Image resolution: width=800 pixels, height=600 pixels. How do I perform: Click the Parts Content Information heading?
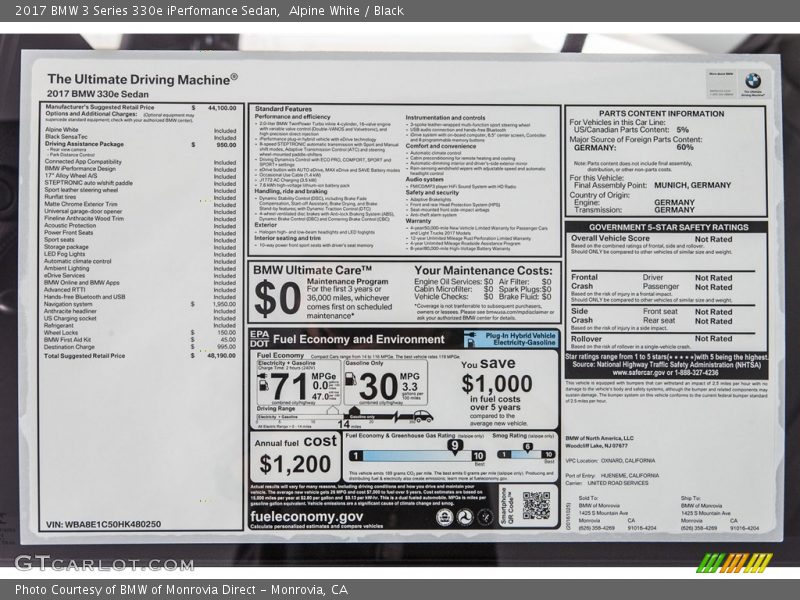[661, 113]
